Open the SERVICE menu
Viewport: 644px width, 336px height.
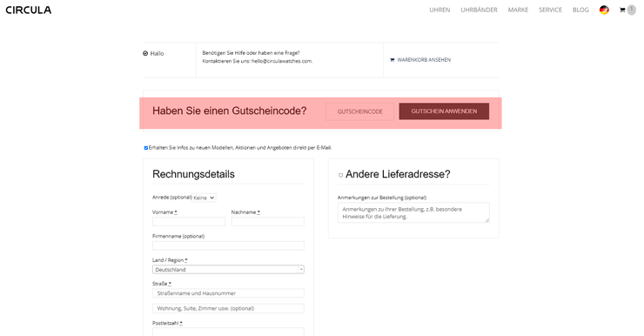(550, 10)
